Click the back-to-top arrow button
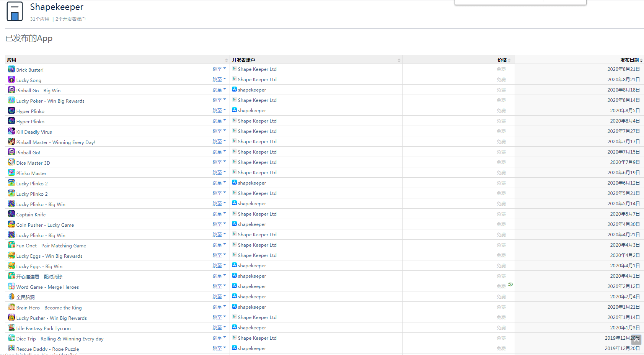The width and height of the screenshot is (644, 355). pyautogui.click(x=636, y=339)
